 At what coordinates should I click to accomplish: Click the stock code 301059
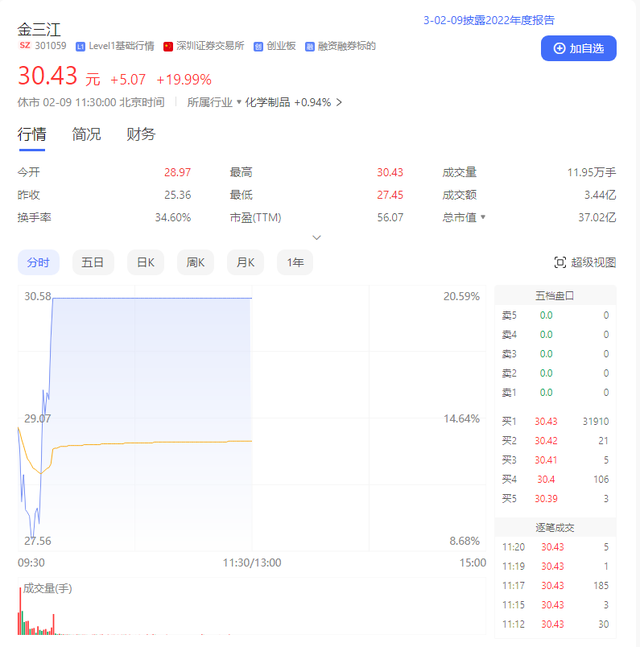[x=50, y=46]
